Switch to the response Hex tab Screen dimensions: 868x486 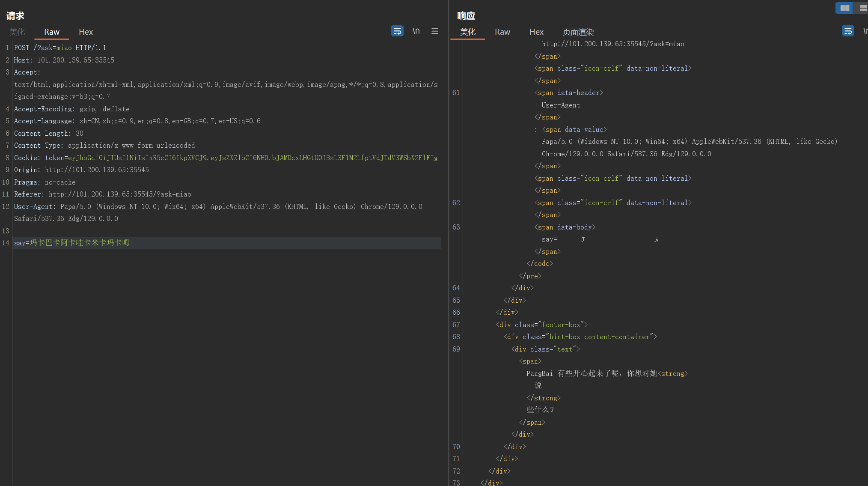click(x=536, y=32)
